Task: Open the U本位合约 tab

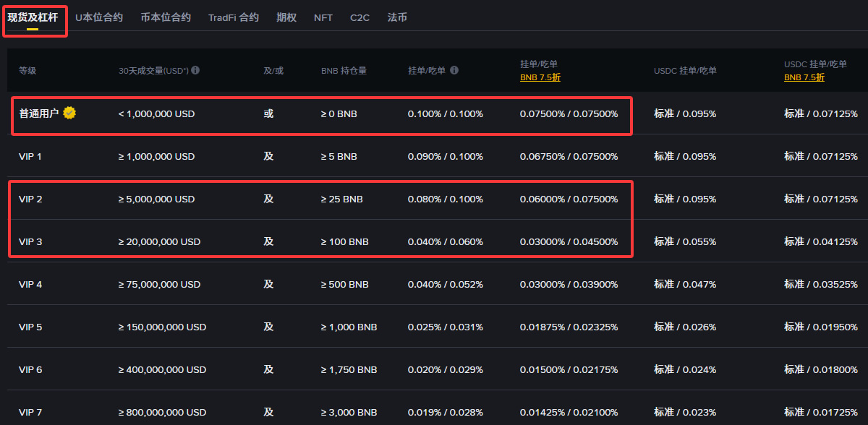Action: click(x=99, y=17)
